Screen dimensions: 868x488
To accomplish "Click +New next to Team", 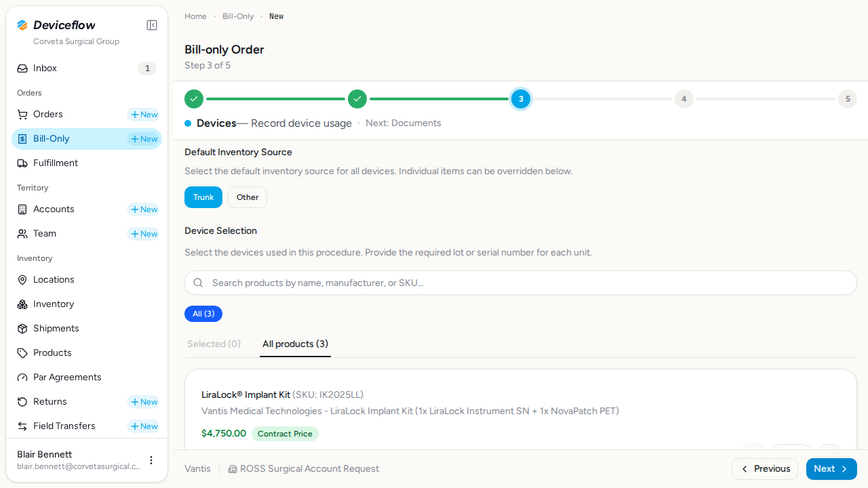I will click(144, 234).
